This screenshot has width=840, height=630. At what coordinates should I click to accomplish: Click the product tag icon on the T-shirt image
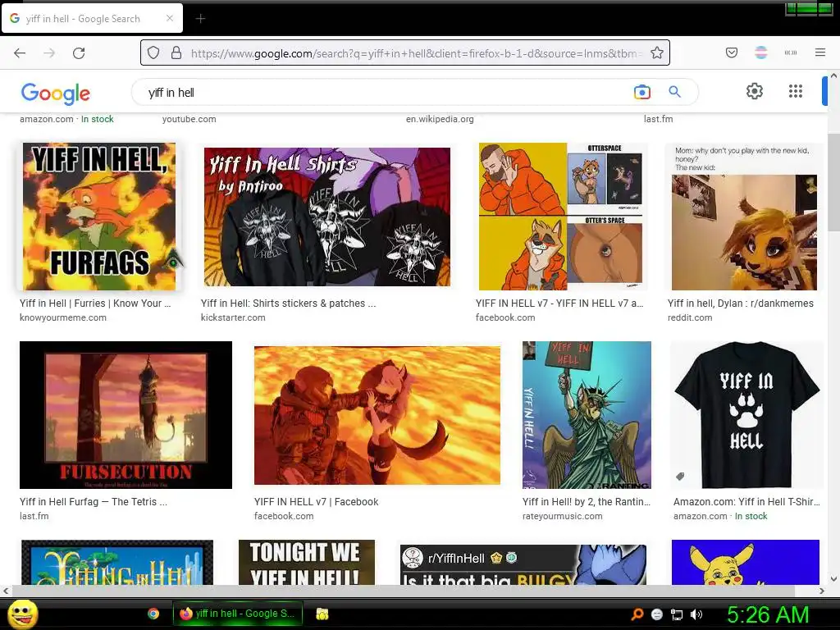coord(680,477)
